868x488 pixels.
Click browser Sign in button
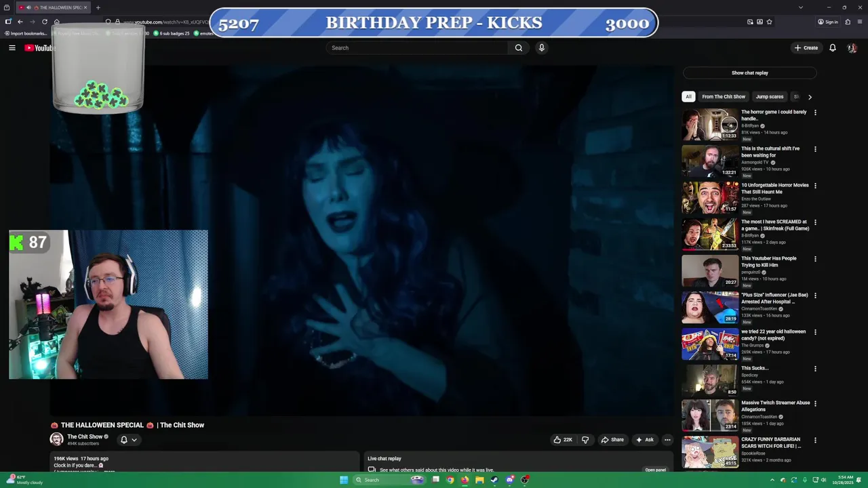point(827,22)
